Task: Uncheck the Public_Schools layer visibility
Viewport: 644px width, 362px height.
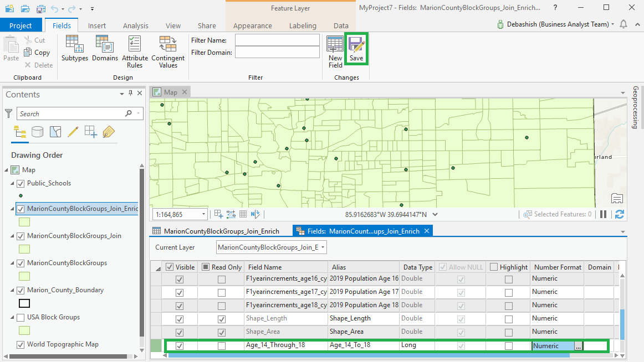Action: (x=21, y=183)
